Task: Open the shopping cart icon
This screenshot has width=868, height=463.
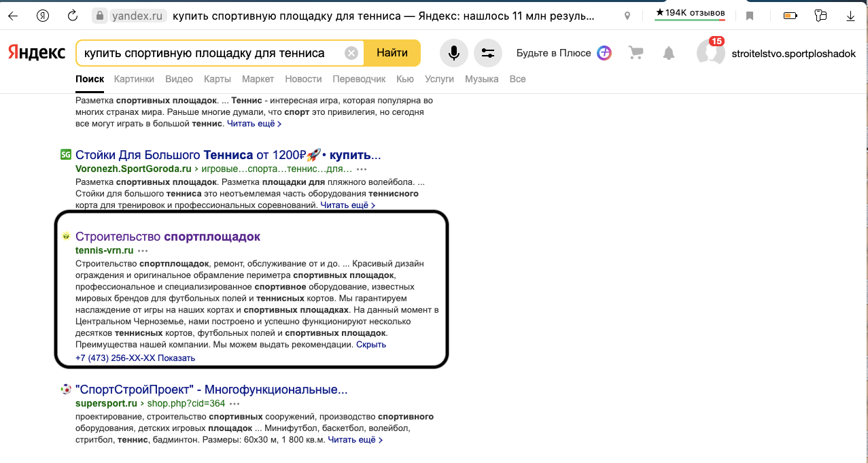Action: (x=635, y=52)
